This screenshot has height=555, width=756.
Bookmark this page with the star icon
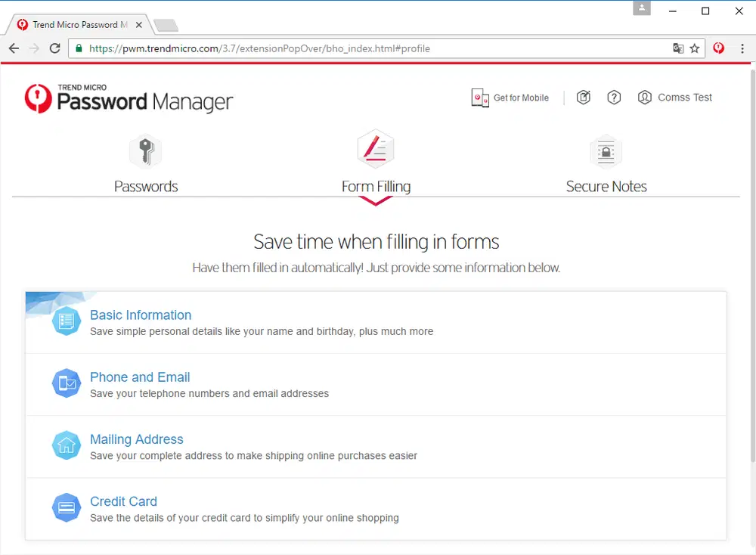[694, 48]
